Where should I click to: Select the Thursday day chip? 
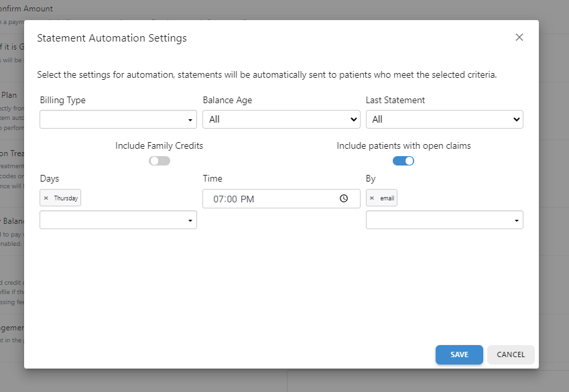click(63, 198)
